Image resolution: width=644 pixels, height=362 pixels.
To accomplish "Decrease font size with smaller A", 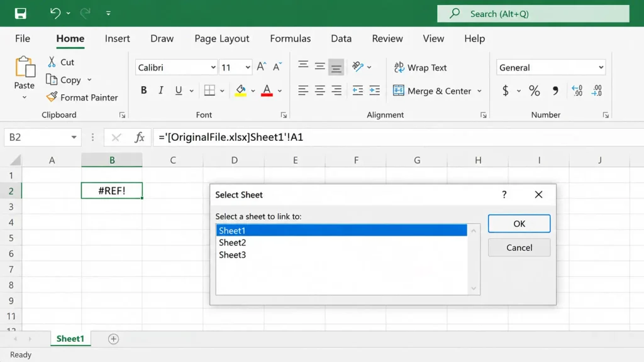I will (x=277, y=67).
